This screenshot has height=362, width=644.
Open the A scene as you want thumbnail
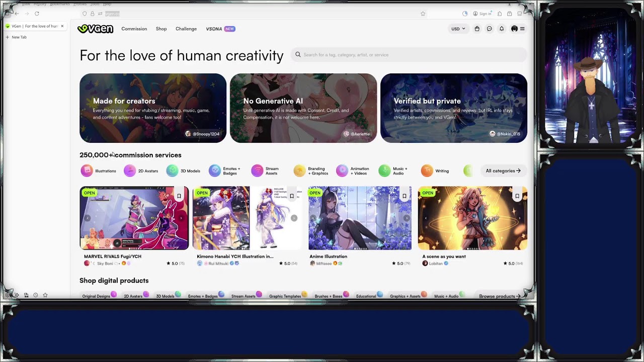click(472, 218)
